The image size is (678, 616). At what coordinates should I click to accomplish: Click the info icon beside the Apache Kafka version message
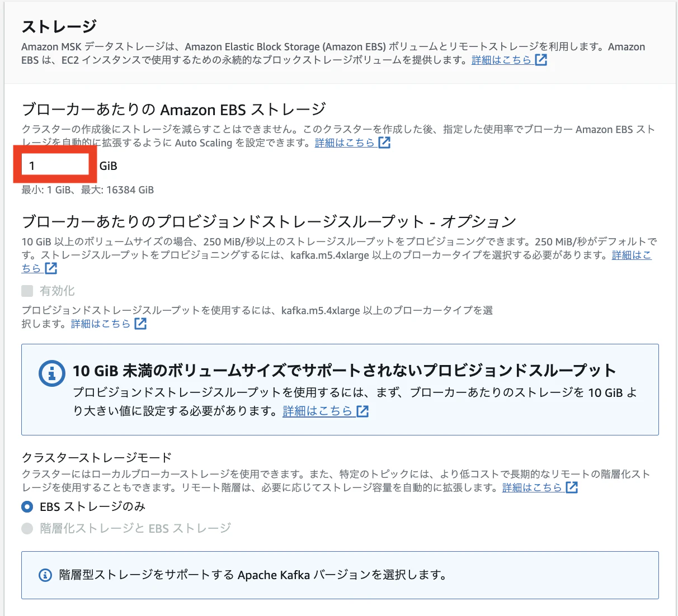point(45,575)
